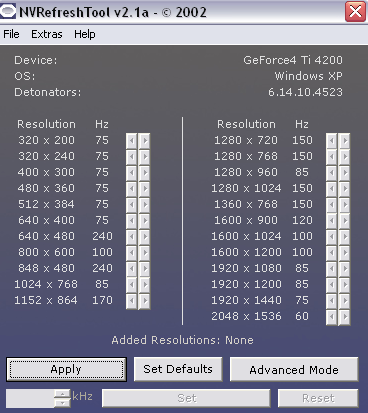Increase refresh rate for 1600 x 1200
Image resolution: width=368 pixels, height=413 pixels.
[344, 253]
